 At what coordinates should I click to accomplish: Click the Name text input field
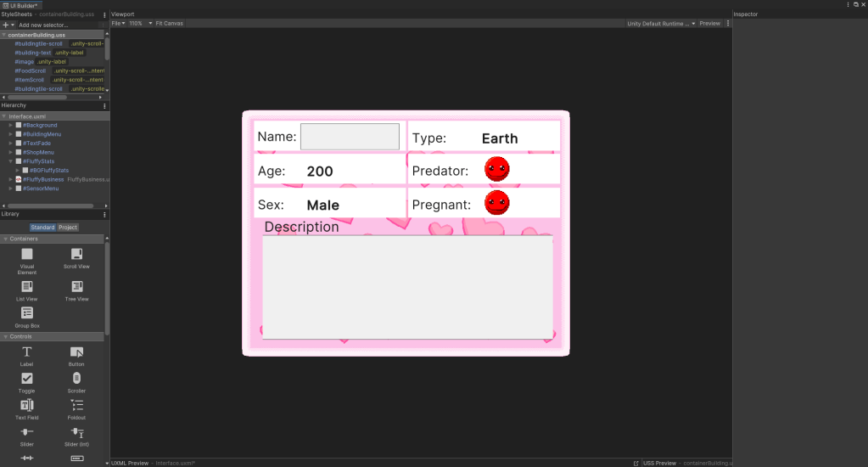coord(350,137)
